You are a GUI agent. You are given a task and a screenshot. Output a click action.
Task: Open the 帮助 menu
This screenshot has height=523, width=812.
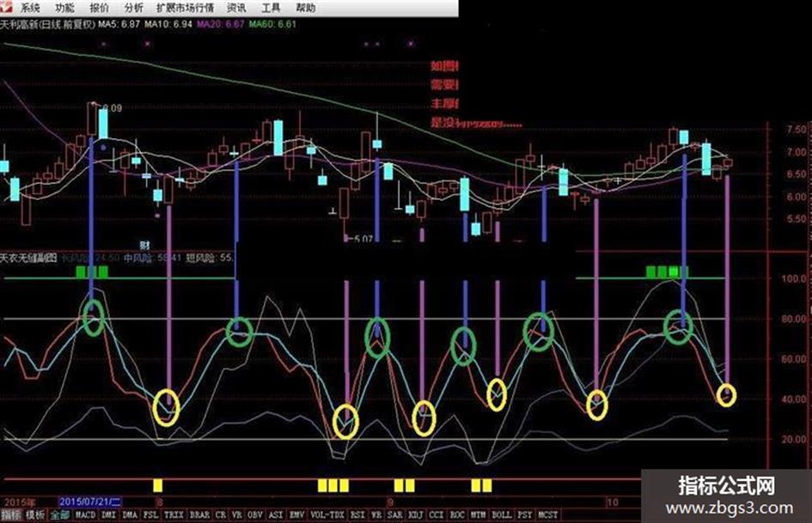pos(306,8)
